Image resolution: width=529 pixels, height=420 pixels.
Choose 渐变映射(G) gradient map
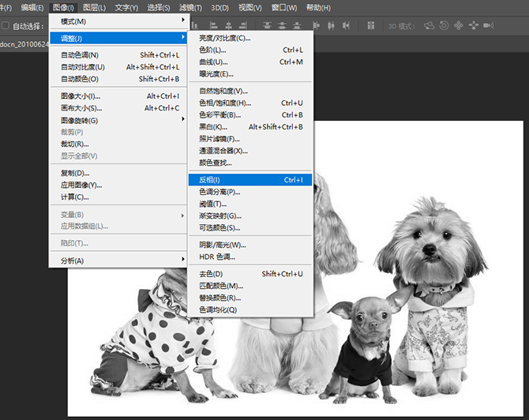250,216
